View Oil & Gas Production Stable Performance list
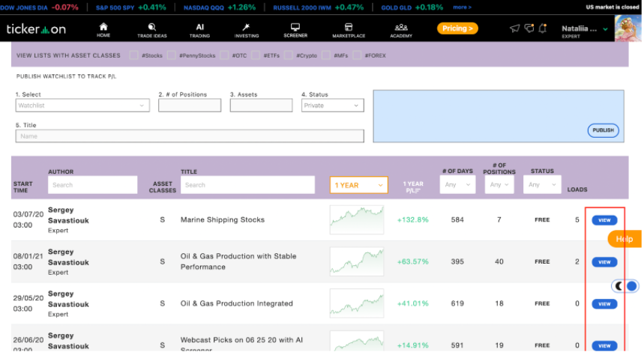 (x=604, y=262)
